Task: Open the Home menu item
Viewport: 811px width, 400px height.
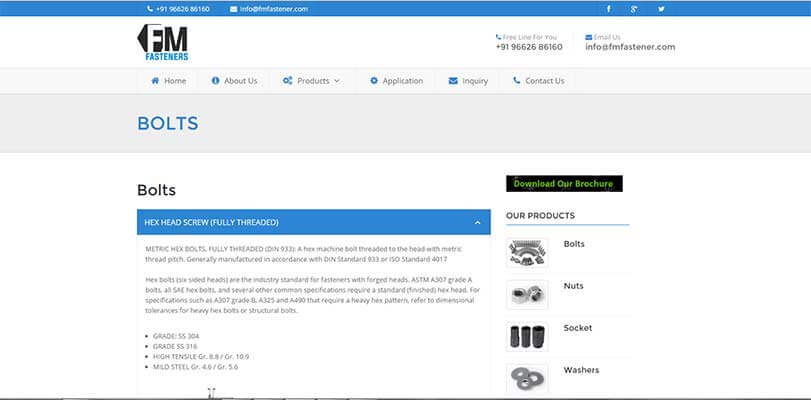Action: (x=168, y=81)
